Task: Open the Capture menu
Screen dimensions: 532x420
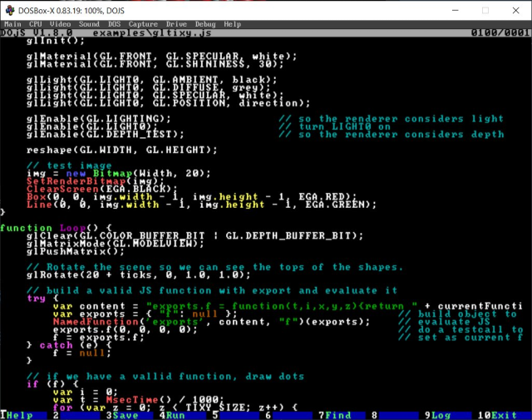Action: [x=143, y=24]
